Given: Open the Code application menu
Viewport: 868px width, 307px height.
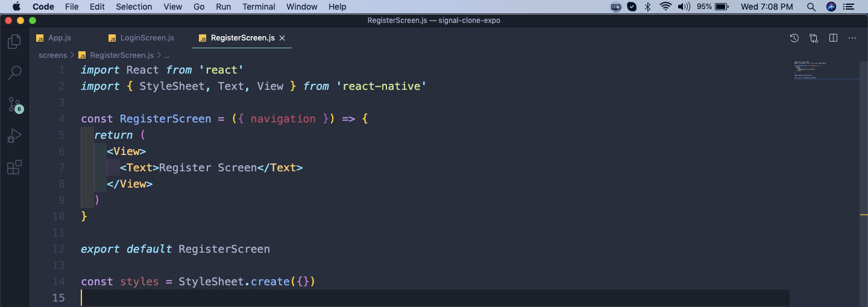Looking at the screenshot, I should (43, 7).
